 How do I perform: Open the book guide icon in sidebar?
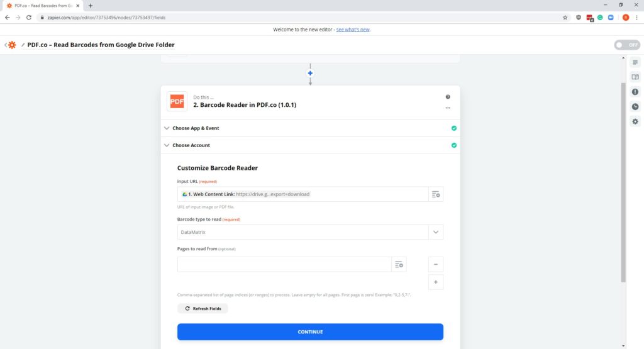635,77
